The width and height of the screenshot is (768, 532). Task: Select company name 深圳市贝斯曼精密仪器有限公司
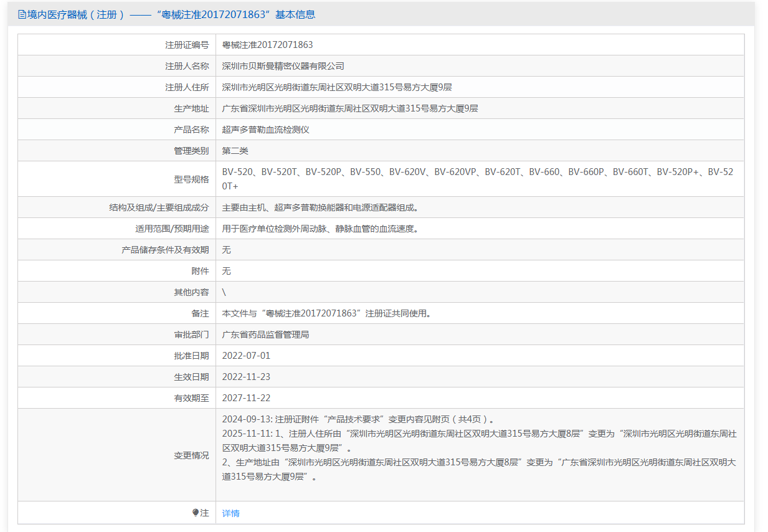(x=283, y=66)
